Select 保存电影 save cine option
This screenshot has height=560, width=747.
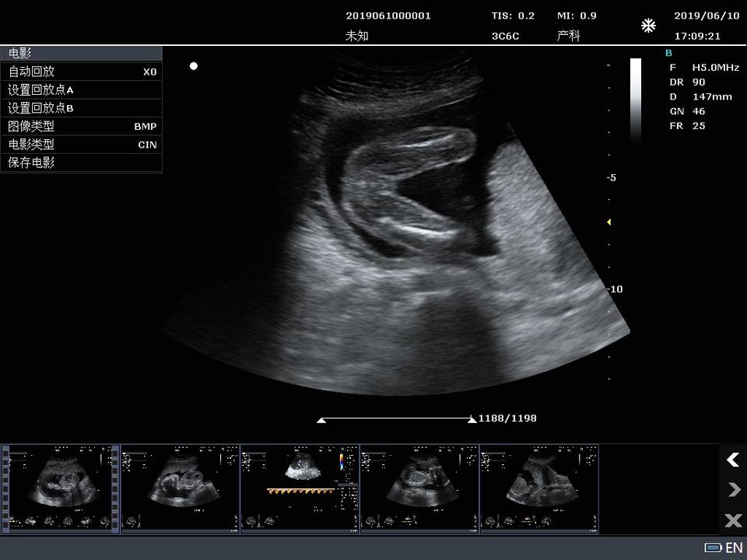pos(81,163)
